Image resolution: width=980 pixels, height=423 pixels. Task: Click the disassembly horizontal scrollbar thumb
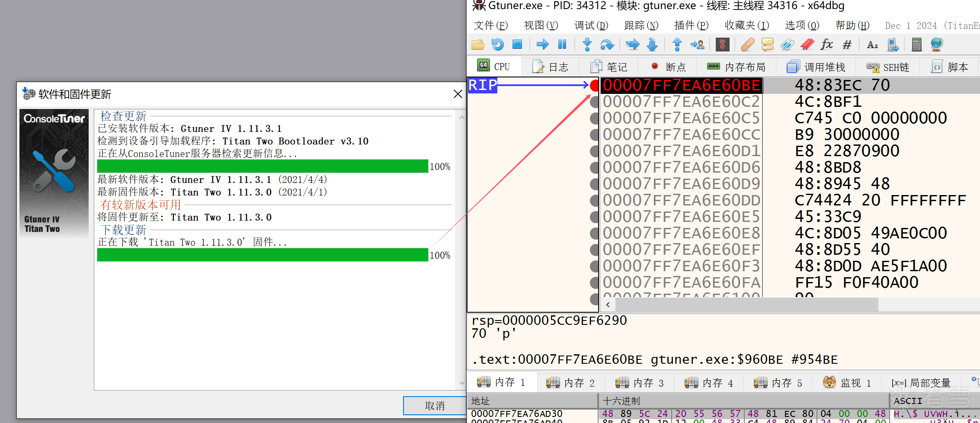pos(747,304)
